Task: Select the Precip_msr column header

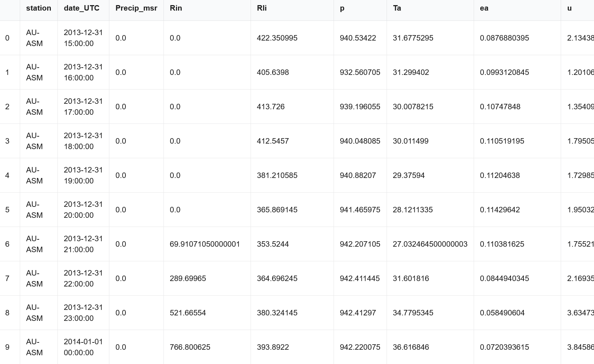Action: [x=136, y=8]
